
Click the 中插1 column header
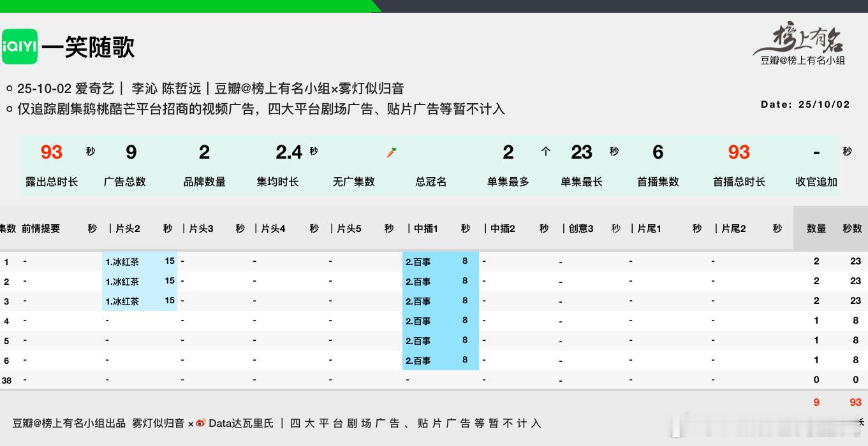click(426, 228)
